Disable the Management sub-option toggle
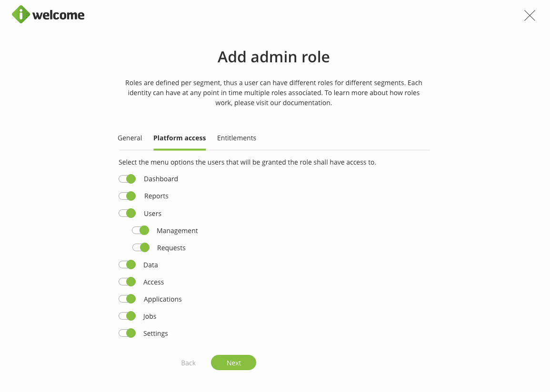 [x=140, y=231]
